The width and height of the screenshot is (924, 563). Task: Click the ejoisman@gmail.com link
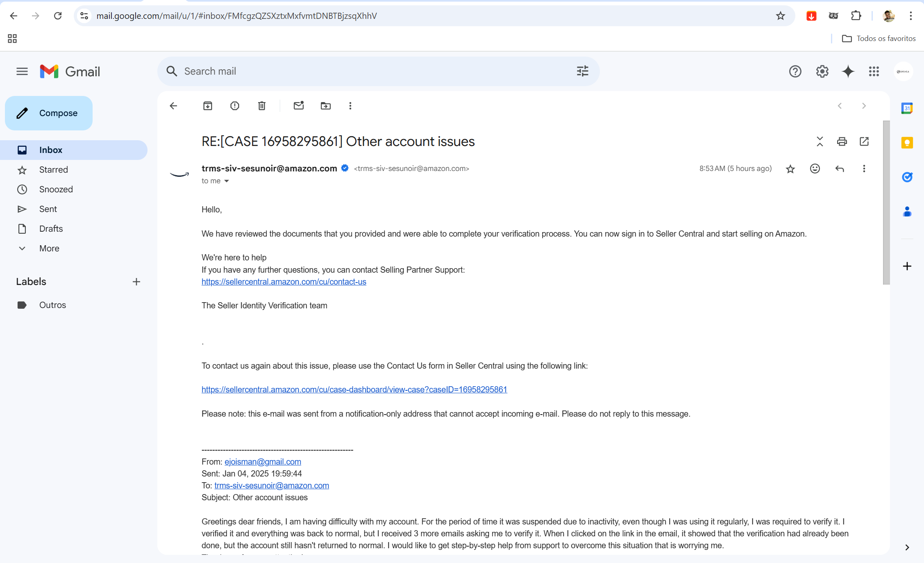[x=263, y=462]
